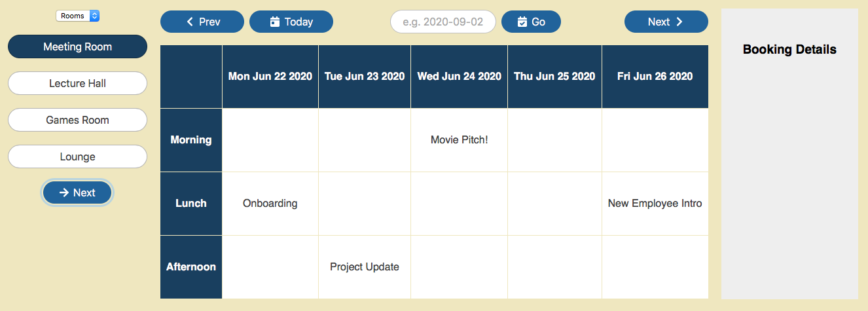This screenshot has height=311, width=868.
Task: Click the calendar icon on Today button
Action: (275, 22)
